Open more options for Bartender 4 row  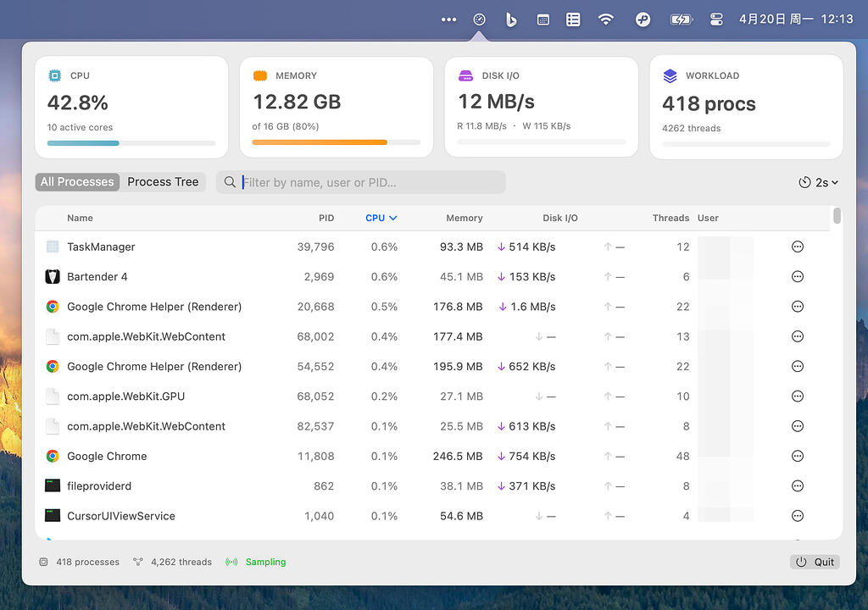click(797, 277)
